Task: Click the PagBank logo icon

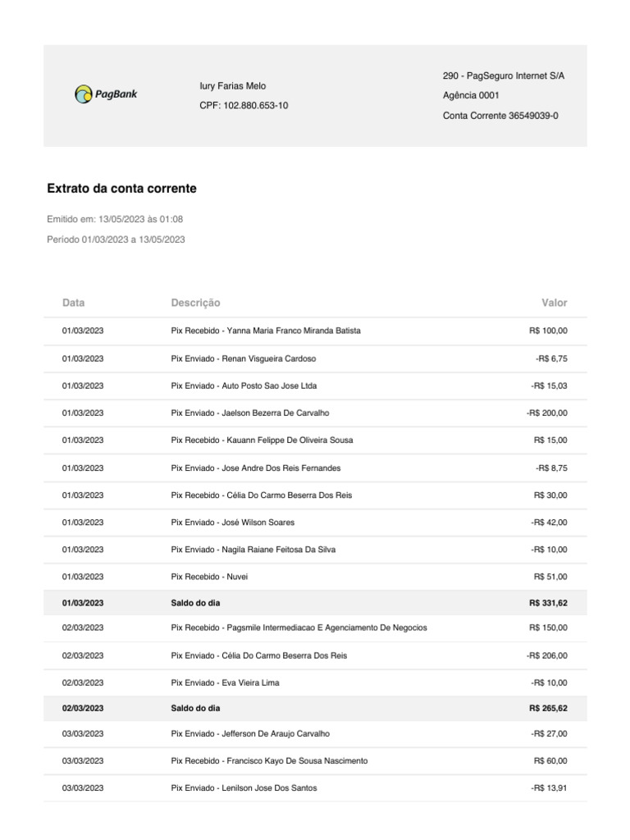Action: tap(84, 95)
